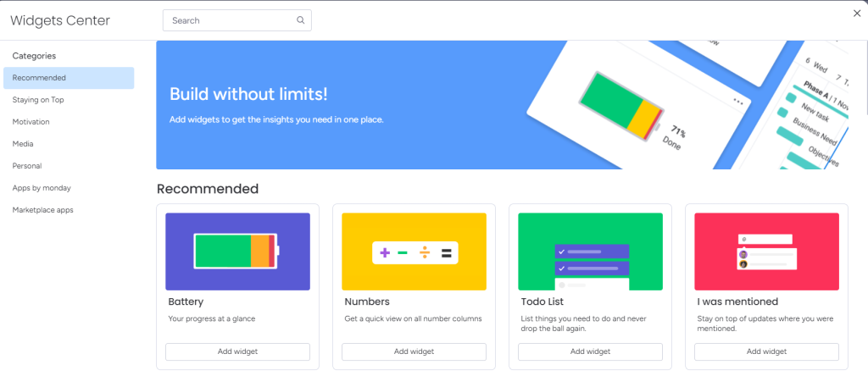Select the Recommended category

pos(69,78)
